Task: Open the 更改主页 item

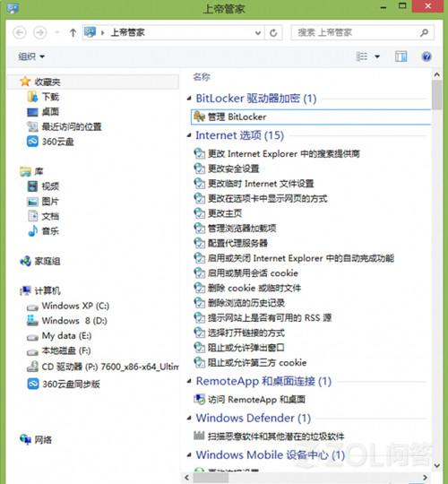Action: (225, 213)
